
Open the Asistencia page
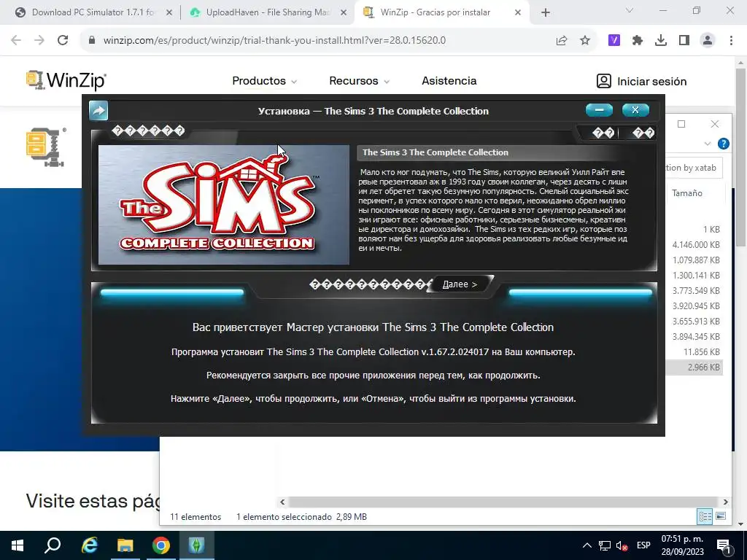point(449,81)
